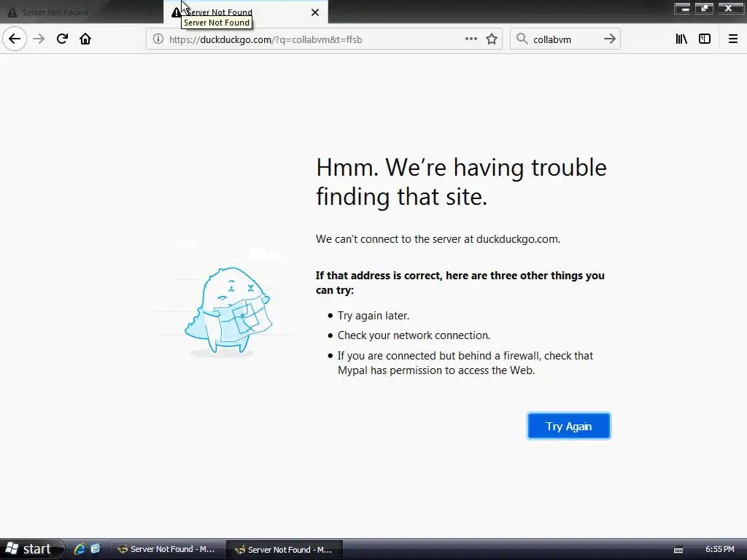Click the confused dinosaur illustration
This screenshot has width=747, height=560.
(x=228, y=312)
